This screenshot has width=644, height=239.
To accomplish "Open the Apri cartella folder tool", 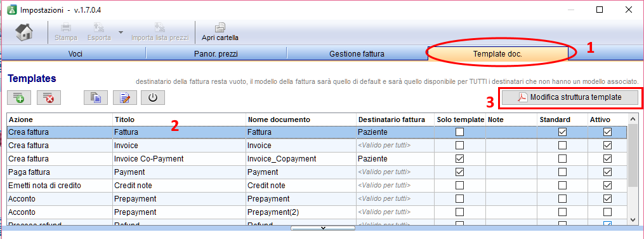I will click(220, 32).
